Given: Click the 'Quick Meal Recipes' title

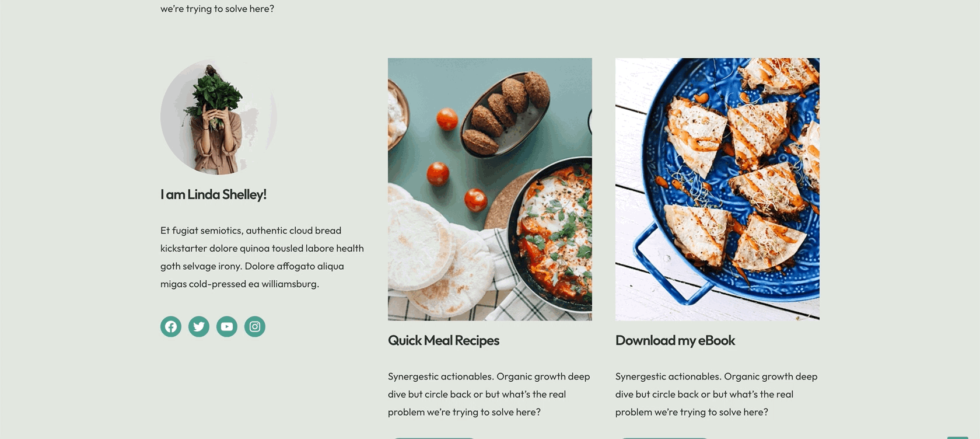Looking at the screenshot, I should click(443, 340).
